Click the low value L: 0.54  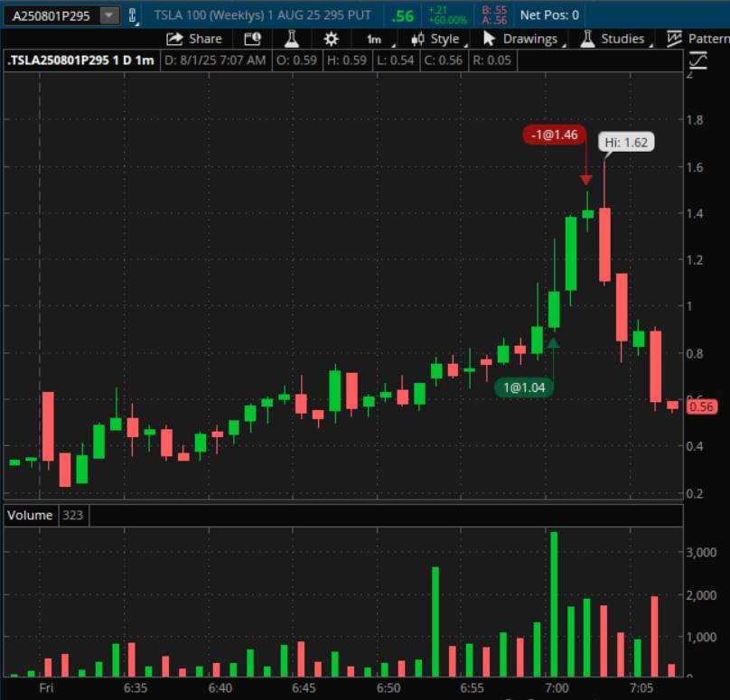pyautogui.click(x=395, y=61)
